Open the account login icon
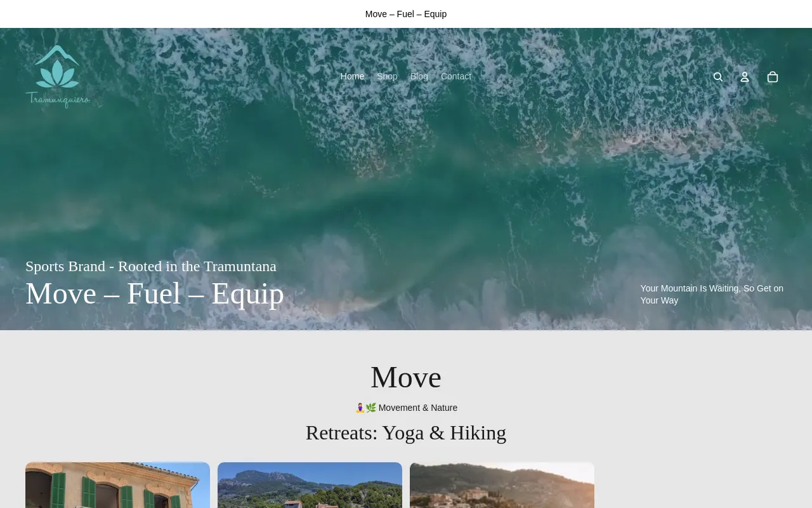The image size is (812, 508). click(745, 77)
